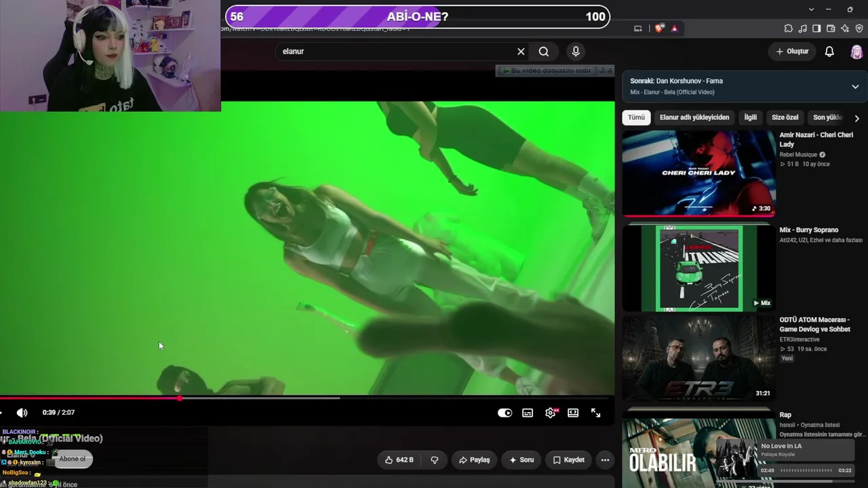
Task: Click the magnifier search button
Action: (544, 52)
